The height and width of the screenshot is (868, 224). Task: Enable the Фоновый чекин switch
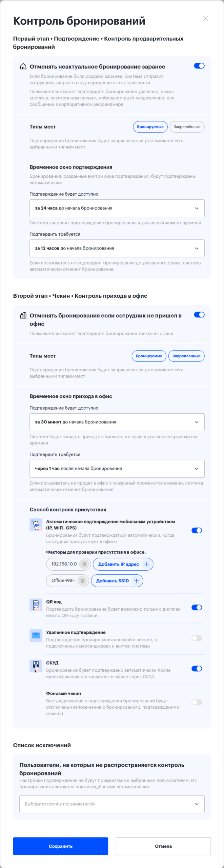(x=197, y=703)
